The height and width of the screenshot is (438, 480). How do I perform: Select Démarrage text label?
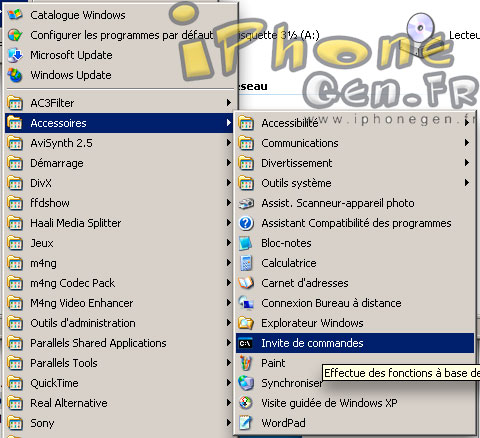(x=57, y=163)
